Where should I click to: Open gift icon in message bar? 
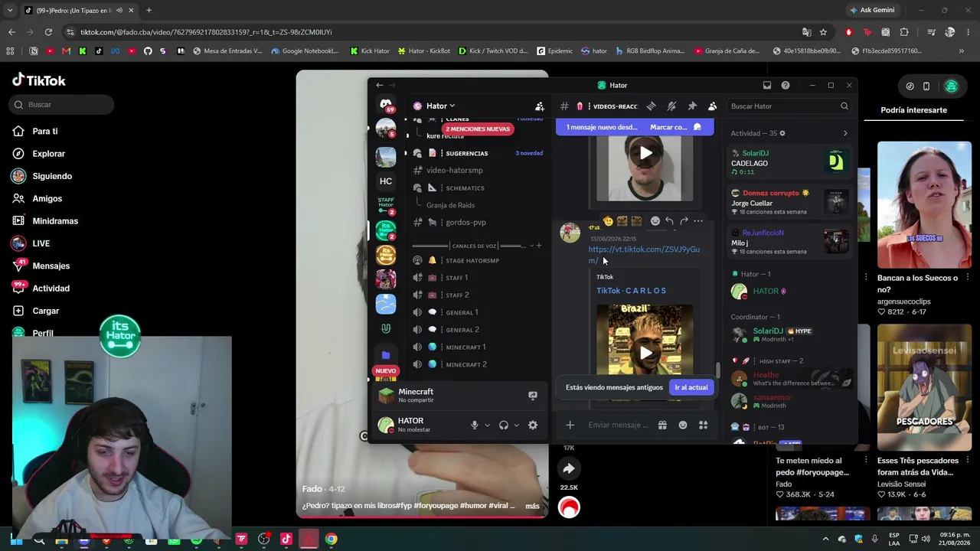pyautogui.click(x=662, y=425)
